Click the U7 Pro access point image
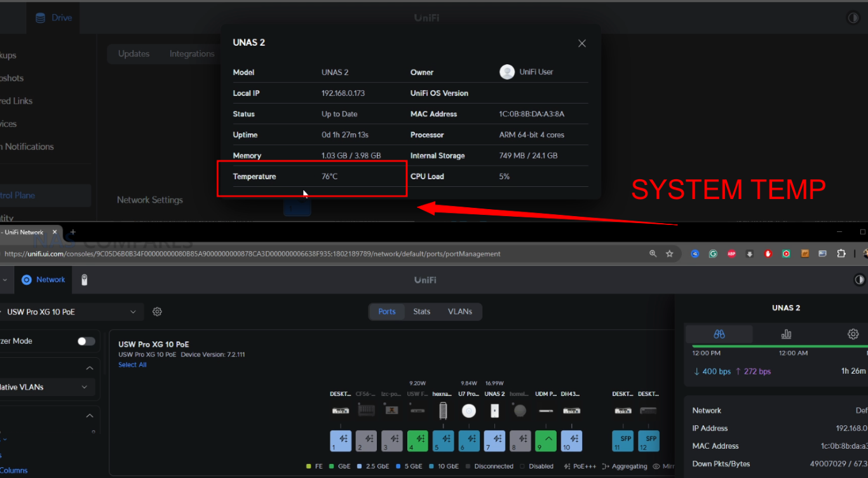The width and height of the screenshot is (868, 478). coord(469,411)
